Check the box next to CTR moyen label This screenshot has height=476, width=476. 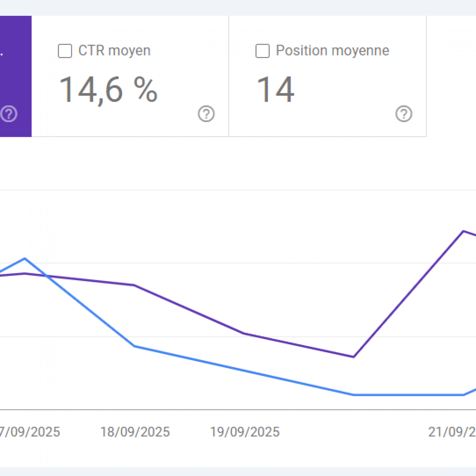(64, 51)
